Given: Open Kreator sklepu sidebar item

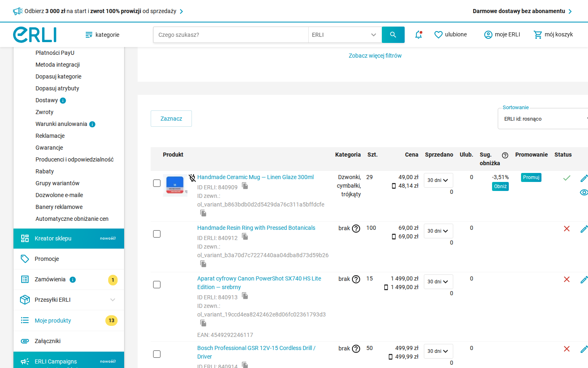Looking at the screenshot, I should coord(69,238).
